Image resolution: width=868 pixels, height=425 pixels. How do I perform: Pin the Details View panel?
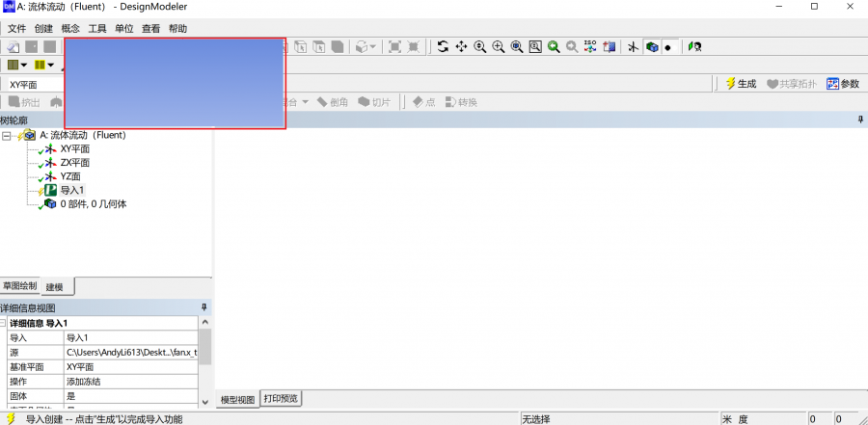(203, 307)
